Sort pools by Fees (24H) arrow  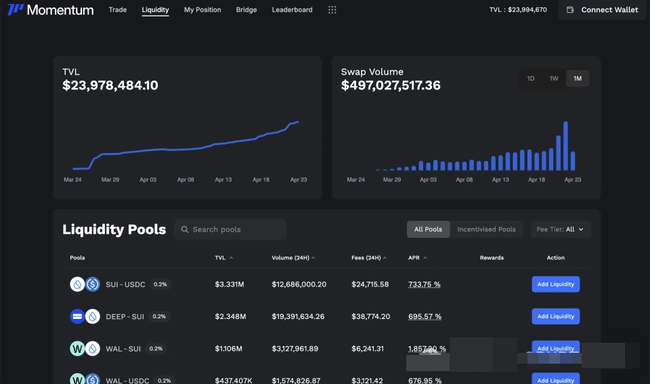pos(385,258)
